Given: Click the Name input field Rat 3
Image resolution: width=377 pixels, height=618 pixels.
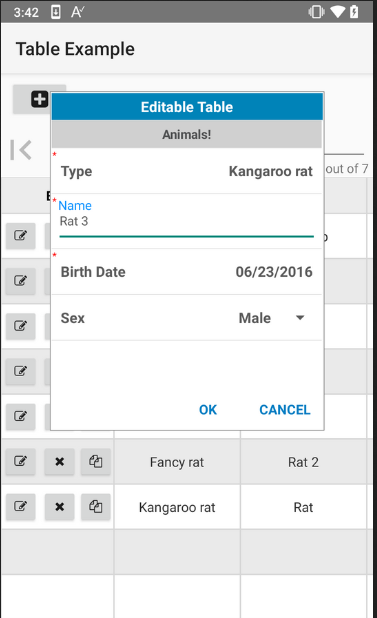Looking at the screenshot, I should coord(186,222).
